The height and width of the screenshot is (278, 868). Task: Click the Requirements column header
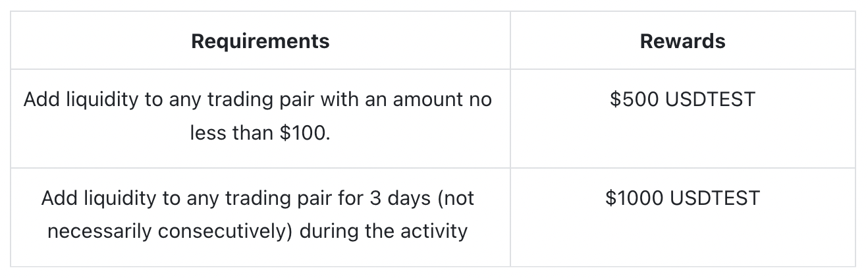coord(260,42)
